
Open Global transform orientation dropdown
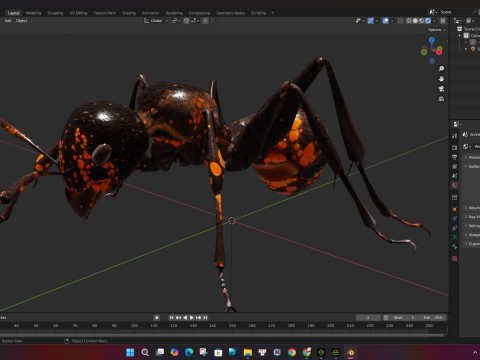coord(156,21)
